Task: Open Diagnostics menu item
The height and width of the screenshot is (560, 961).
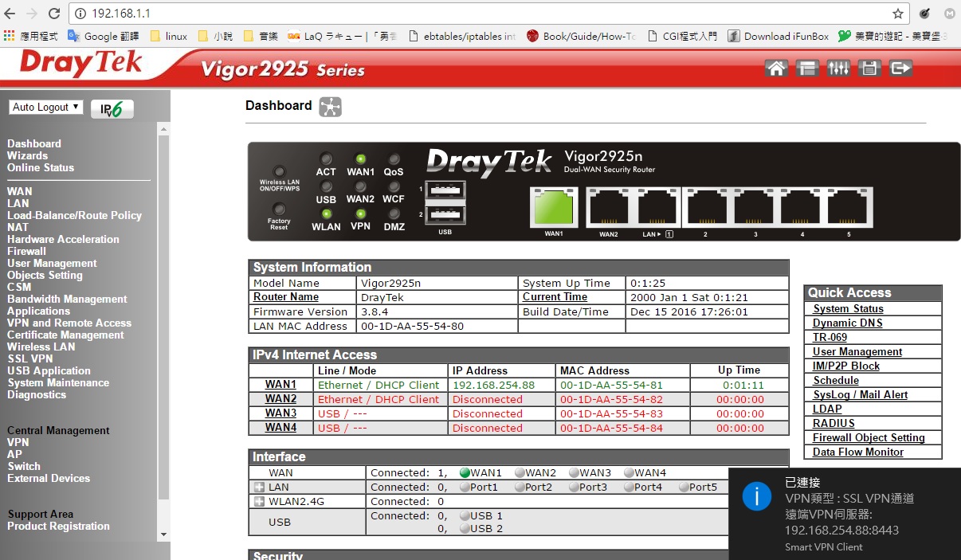Action: (37, 395)
